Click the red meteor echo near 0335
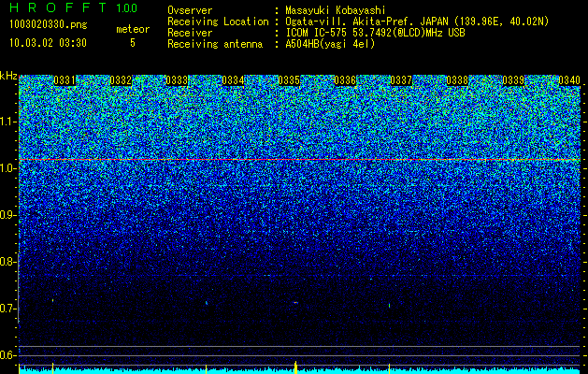The width and height of the screenshot is (588, 374). (295, 302)
